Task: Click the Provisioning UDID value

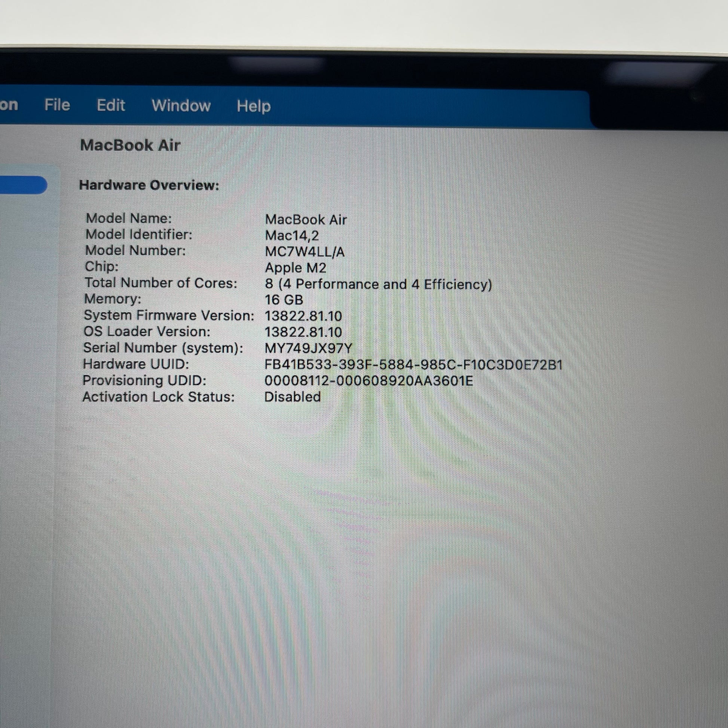Action: [368, 380]
